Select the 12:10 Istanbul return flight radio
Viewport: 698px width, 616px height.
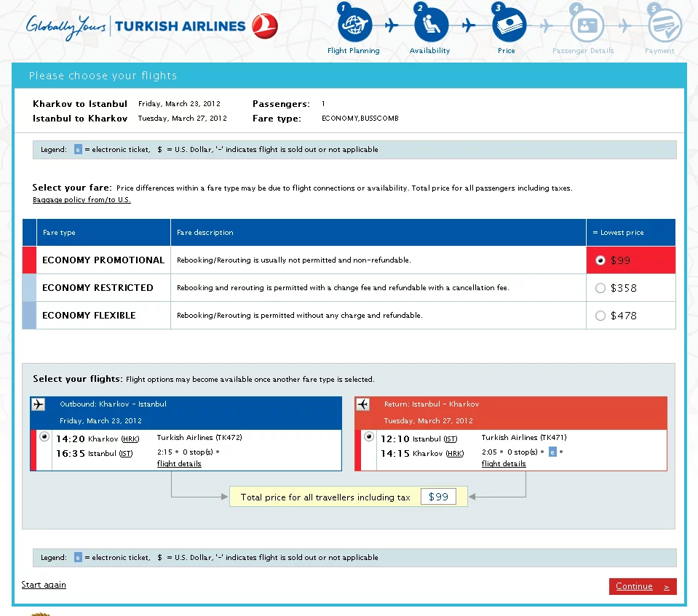pyautogui.click(x=369, y=436)
